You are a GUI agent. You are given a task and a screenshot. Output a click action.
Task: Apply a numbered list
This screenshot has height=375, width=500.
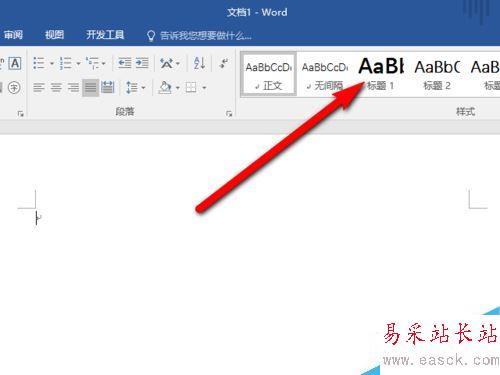66,63
